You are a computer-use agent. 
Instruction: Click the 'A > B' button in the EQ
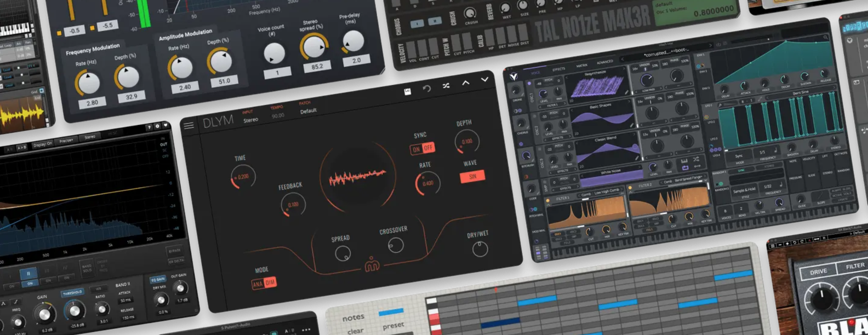coord(22,147)
